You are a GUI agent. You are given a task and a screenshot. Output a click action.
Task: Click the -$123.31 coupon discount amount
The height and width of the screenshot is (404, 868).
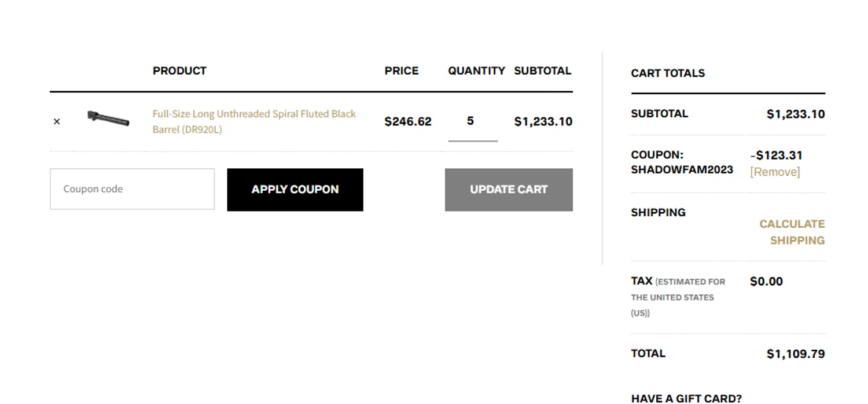coord(776,155)
